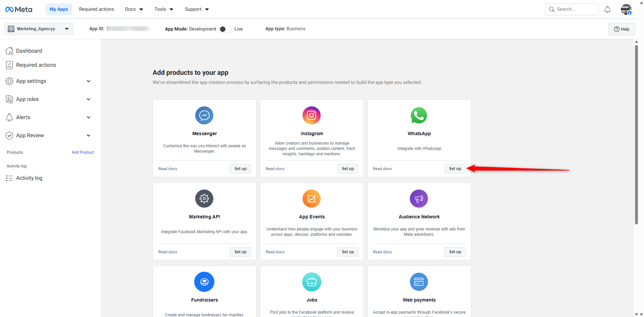The image size is (644, 317).
Task: Set up the Messenger product
Action: click(x=240, y=169)
